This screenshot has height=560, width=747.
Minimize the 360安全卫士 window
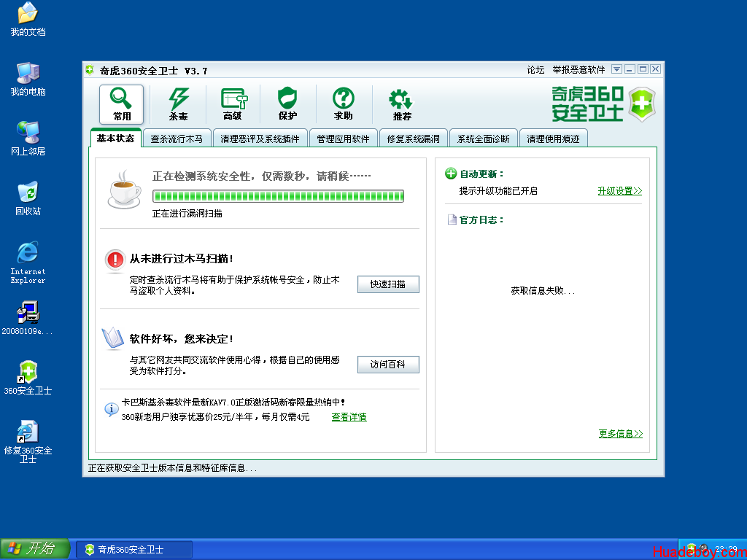tap(630, 69)
